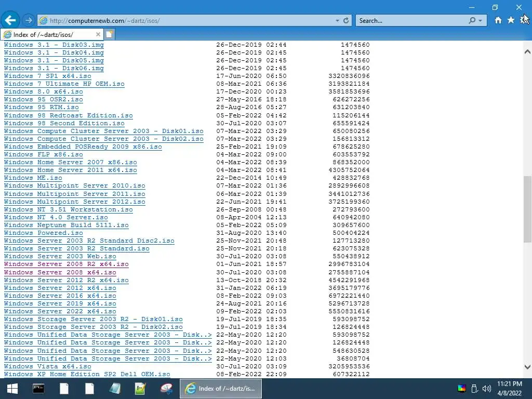The width and height of the screenshot is (532, 399).
Task: Open the Tools gear icon
Action: pos(524,20)
